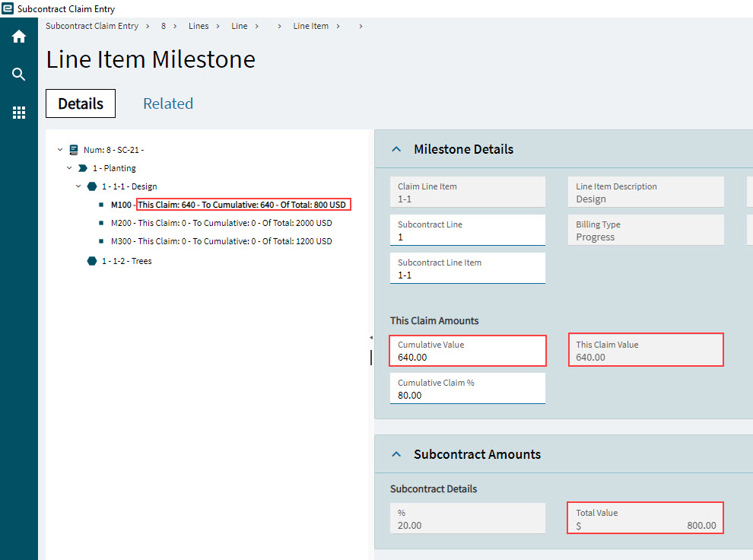Click the M100 milestone bullet

pyautogui.click(x=101, y=205)
